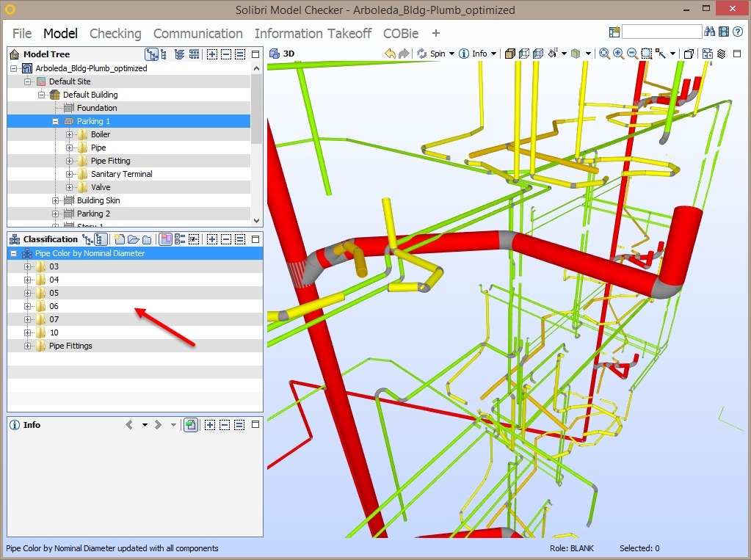
Task: Click the search input field
Action: pos(661,32)
